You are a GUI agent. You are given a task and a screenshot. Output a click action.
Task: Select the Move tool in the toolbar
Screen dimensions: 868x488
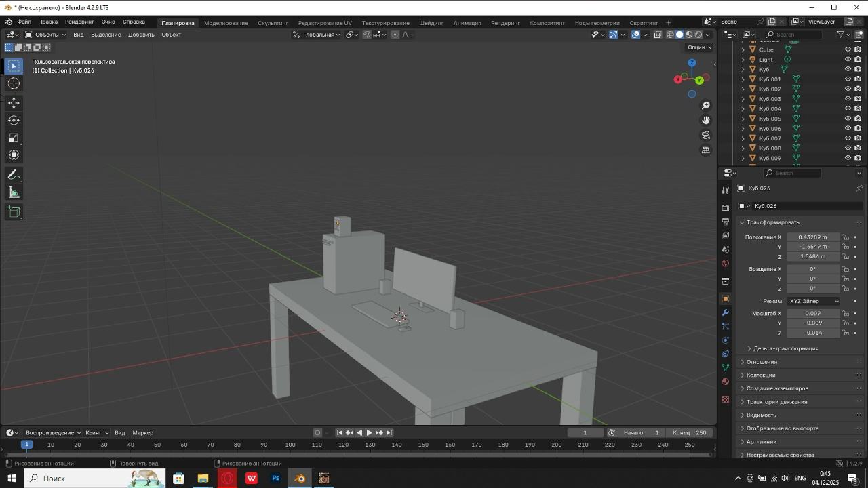click(14, 103)
